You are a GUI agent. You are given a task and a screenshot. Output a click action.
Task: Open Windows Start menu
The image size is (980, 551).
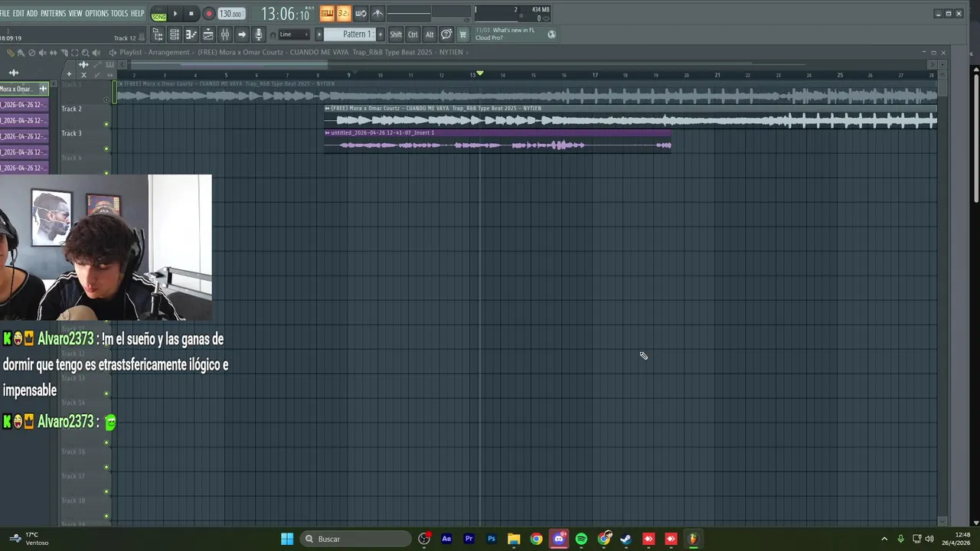287,539
